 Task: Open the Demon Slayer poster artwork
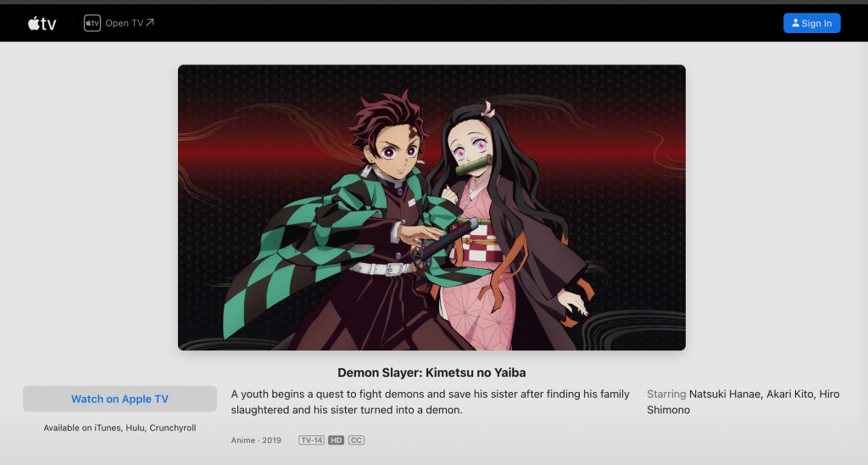(x=431, y=207)
